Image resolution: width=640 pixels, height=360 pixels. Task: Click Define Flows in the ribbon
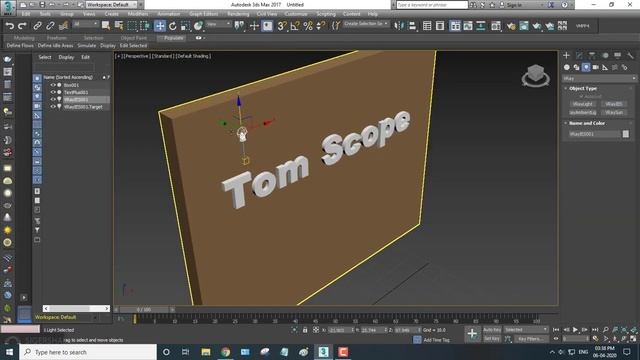tap(20, 46)
